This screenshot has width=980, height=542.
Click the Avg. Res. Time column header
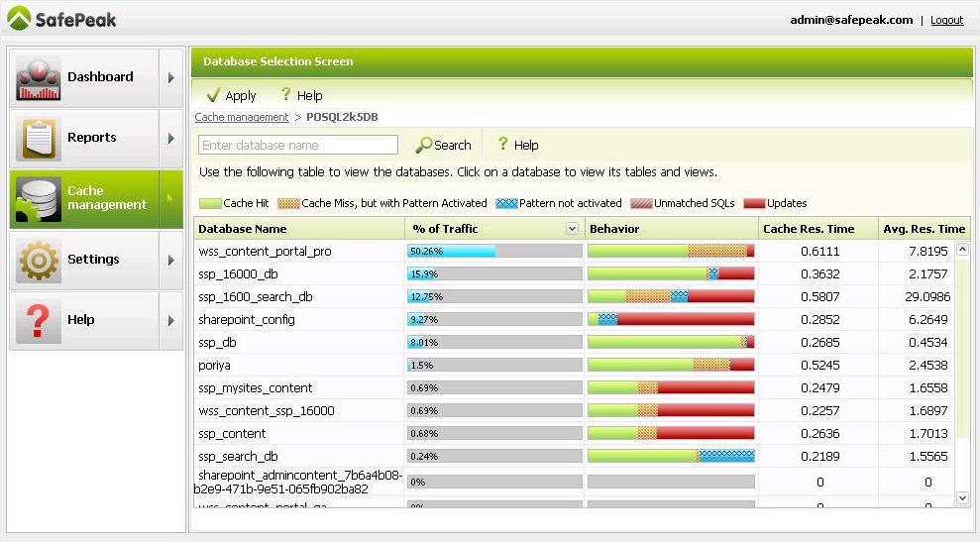click(925, 229)
